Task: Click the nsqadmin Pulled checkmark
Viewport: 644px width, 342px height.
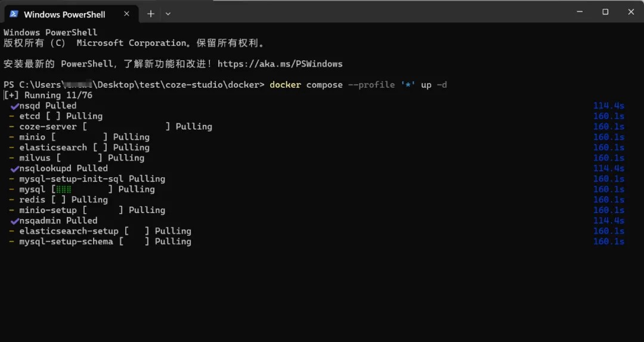Action: click(x=15, y=221)
